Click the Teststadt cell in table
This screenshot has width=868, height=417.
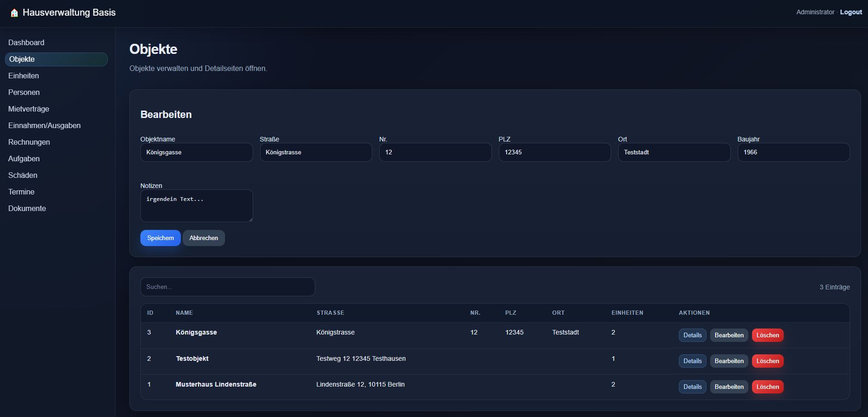tap(566, 332)
